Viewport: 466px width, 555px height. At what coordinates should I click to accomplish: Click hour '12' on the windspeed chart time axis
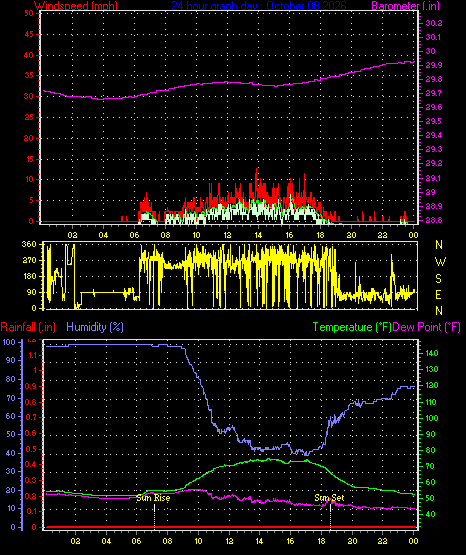(227, 235)
